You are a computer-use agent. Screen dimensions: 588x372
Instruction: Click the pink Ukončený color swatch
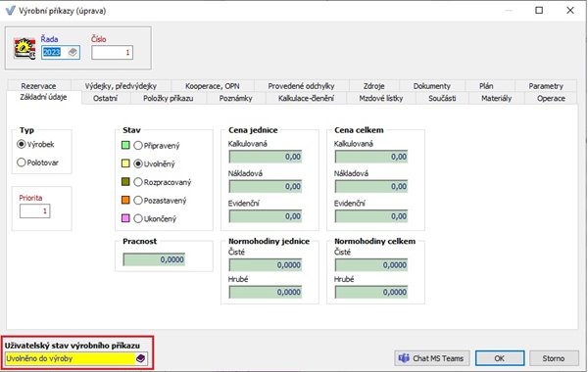pos(125,218)
